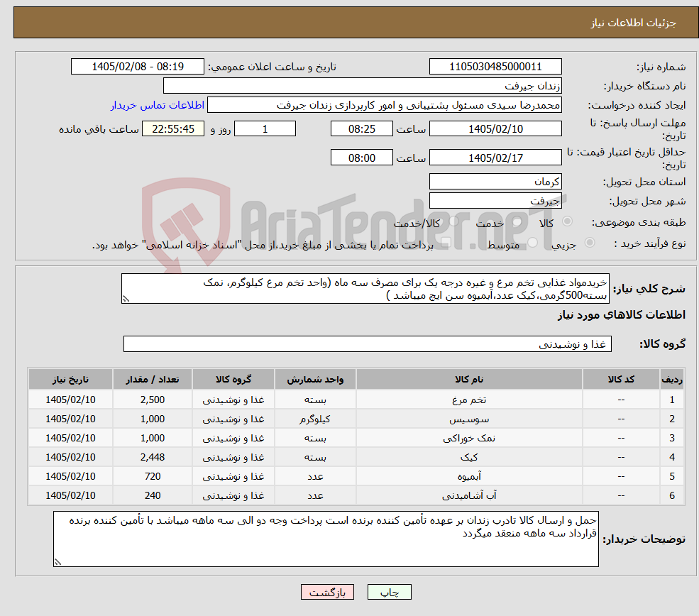Click the quantity 2,448 cell
699x616 pixels.
(153, 457)
